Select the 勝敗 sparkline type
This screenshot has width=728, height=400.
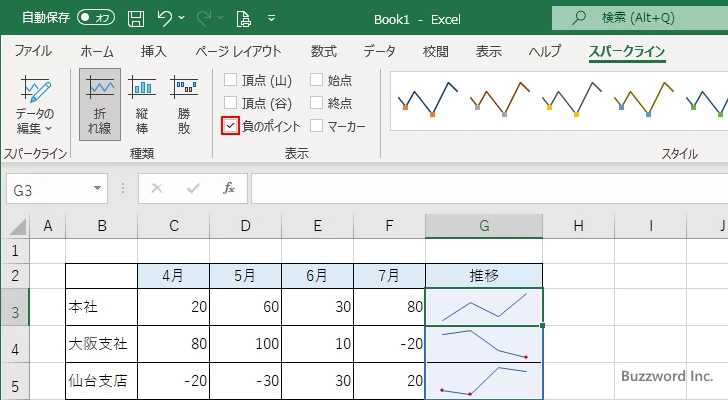(184, 104)
